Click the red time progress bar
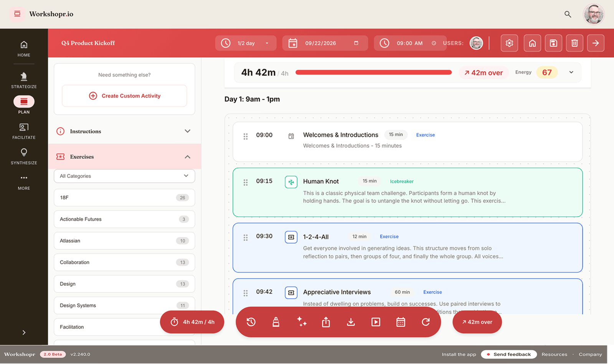 tap(373, 72)
